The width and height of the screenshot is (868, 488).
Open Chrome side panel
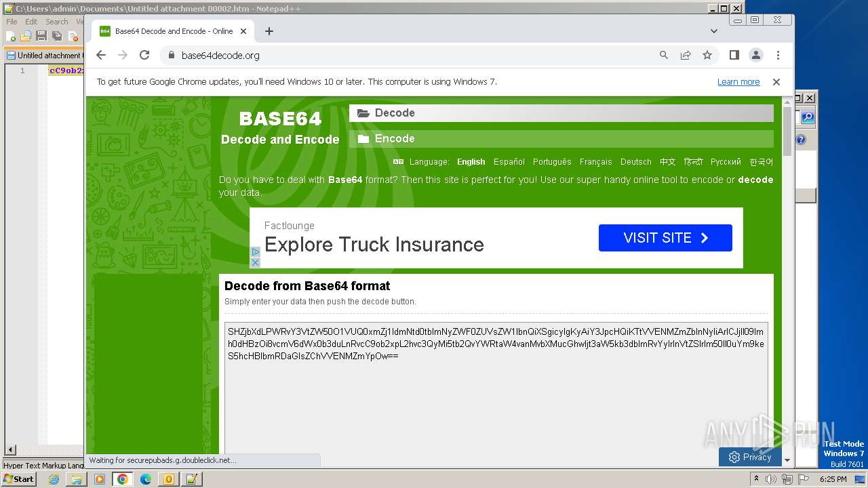[734, 55]
